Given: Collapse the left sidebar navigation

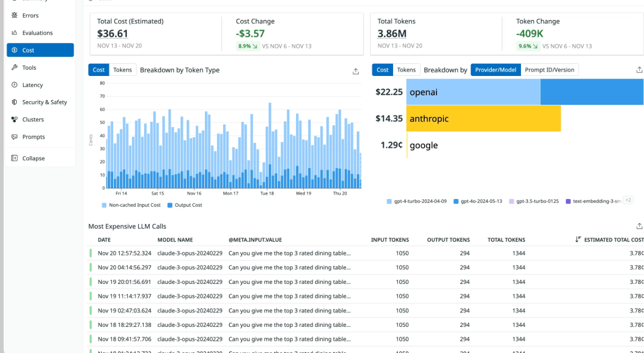Looking at the screenshot, I should (x=33, y=158).
